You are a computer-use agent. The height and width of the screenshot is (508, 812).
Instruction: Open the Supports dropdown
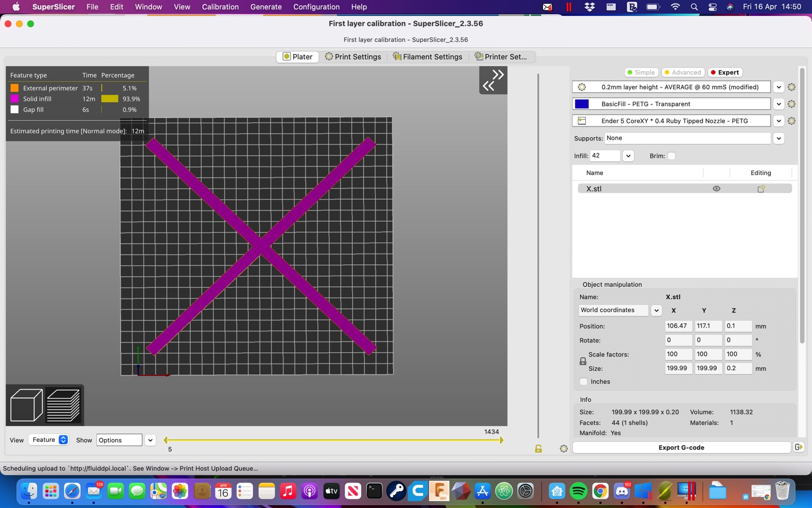[x=779, y=138]
